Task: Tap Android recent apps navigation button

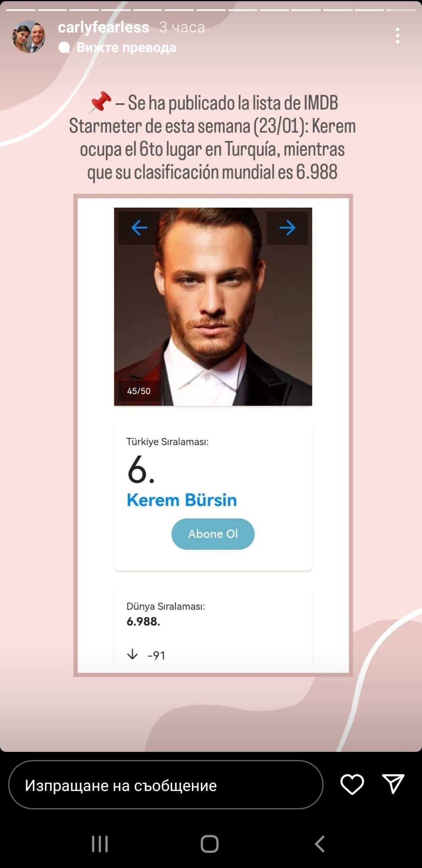Action: click(x=100, y=844)
